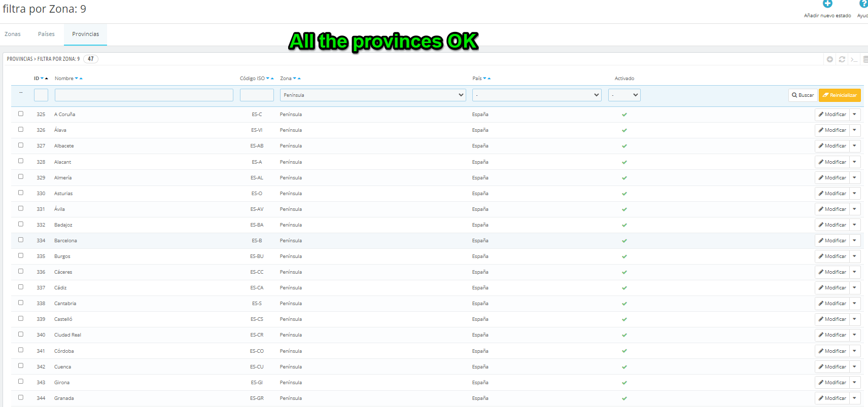Click the green activated check for Cuenca

pyautogui.click(x=624, y=367)
